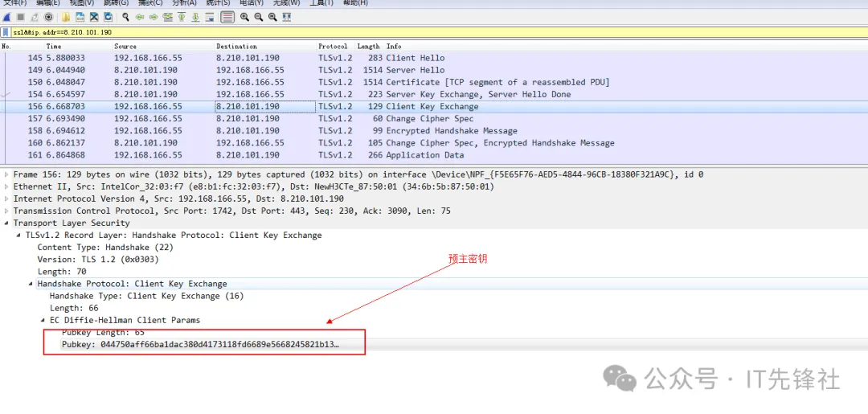Jump to the first packet
The image size is (868, 414).
[182, 17]
